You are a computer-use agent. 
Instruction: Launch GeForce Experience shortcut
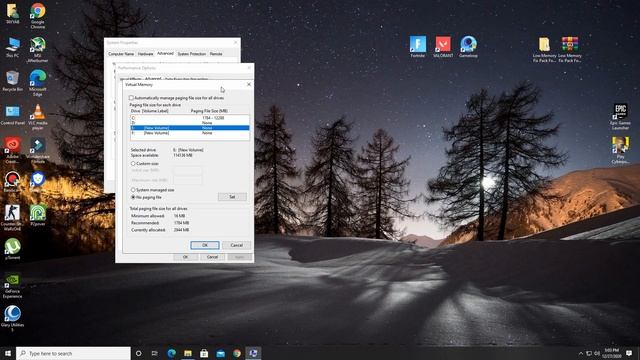12,285
